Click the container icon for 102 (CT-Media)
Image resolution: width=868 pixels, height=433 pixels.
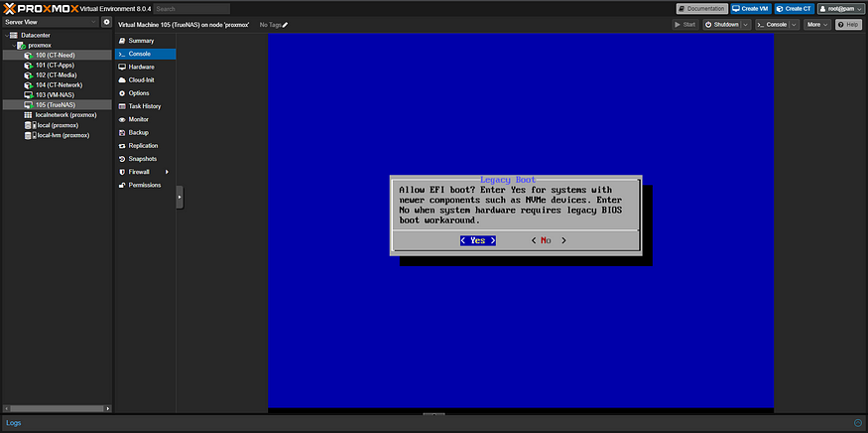click(x=28, y=75)
